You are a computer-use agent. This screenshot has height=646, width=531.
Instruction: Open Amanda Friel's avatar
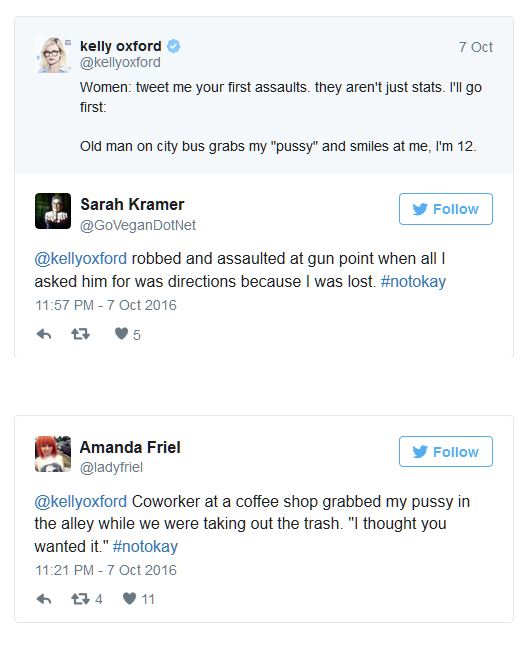[53, 454]
